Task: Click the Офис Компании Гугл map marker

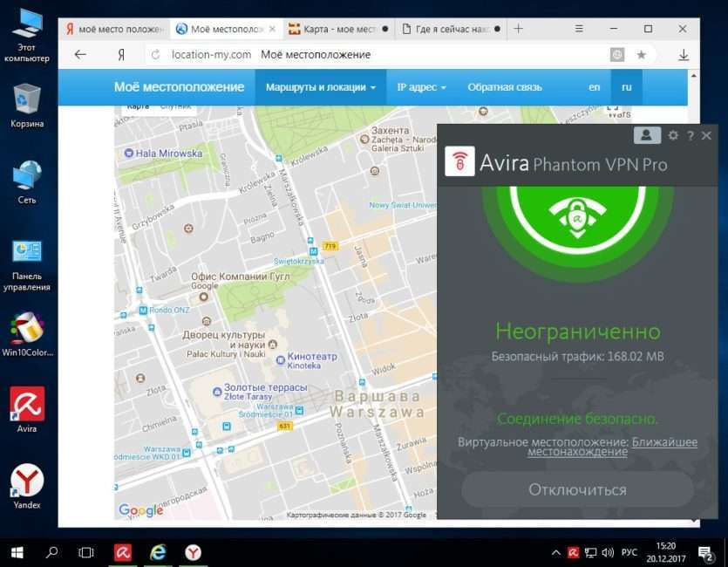Action: 203,297
